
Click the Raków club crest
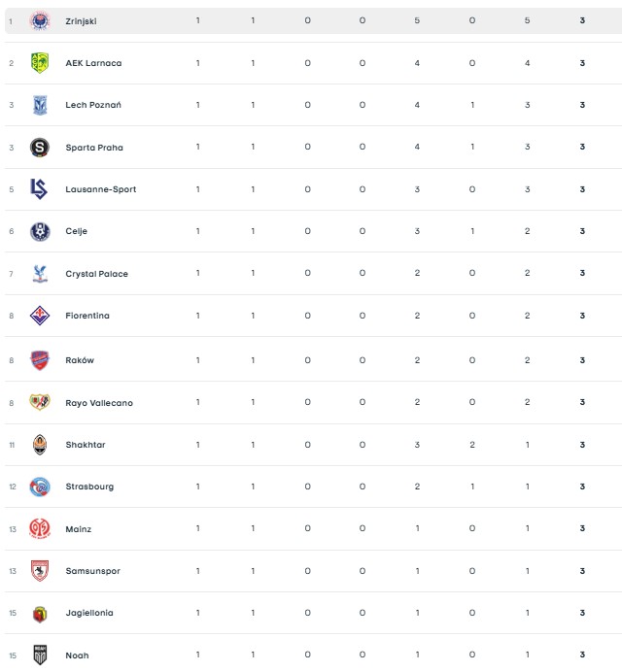[x=39, y=360]
